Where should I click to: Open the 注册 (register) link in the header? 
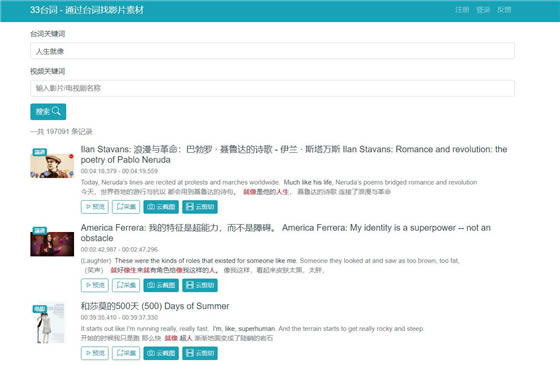point(462,10)
